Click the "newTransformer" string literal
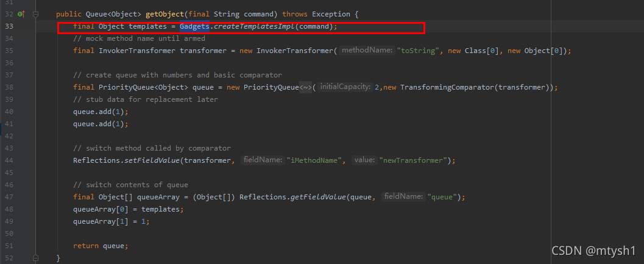This screenshot has height=264, width=644. point(414,160)
